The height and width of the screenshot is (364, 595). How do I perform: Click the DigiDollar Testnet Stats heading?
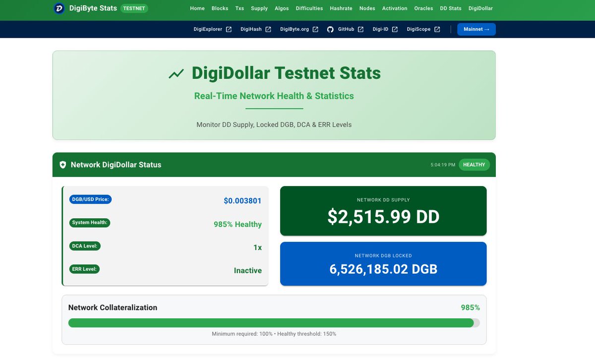(x=286, y=73)
